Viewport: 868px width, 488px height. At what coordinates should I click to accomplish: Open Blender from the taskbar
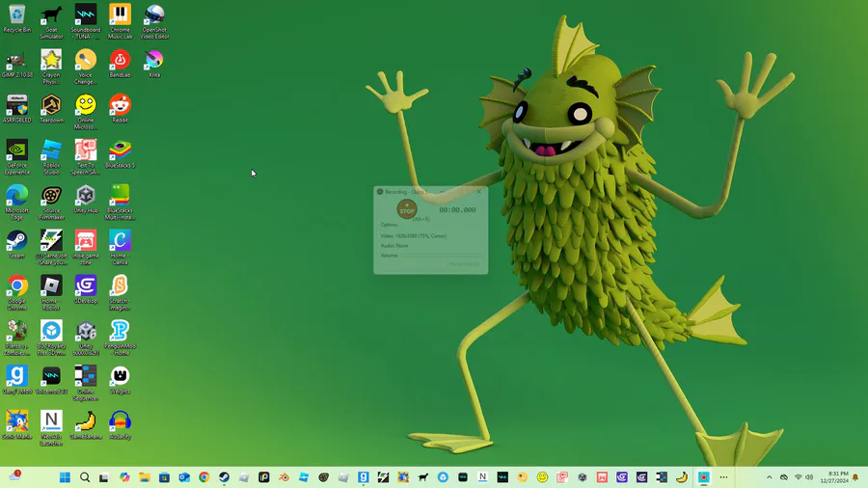coord(284,477)
